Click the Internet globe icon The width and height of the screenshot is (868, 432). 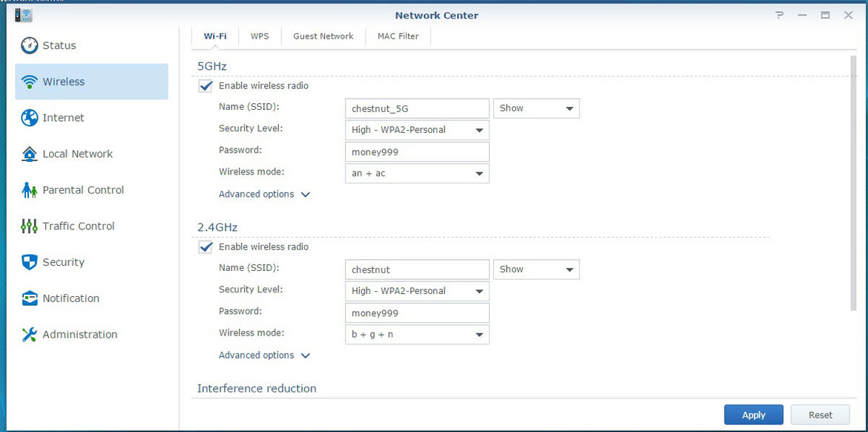29,118
